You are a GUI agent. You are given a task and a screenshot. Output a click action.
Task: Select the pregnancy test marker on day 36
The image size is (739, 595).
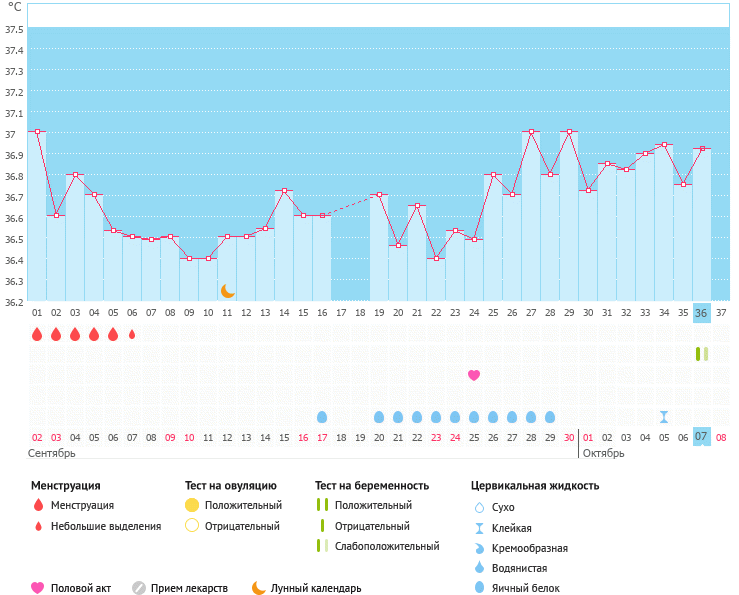tap(702, 354)
